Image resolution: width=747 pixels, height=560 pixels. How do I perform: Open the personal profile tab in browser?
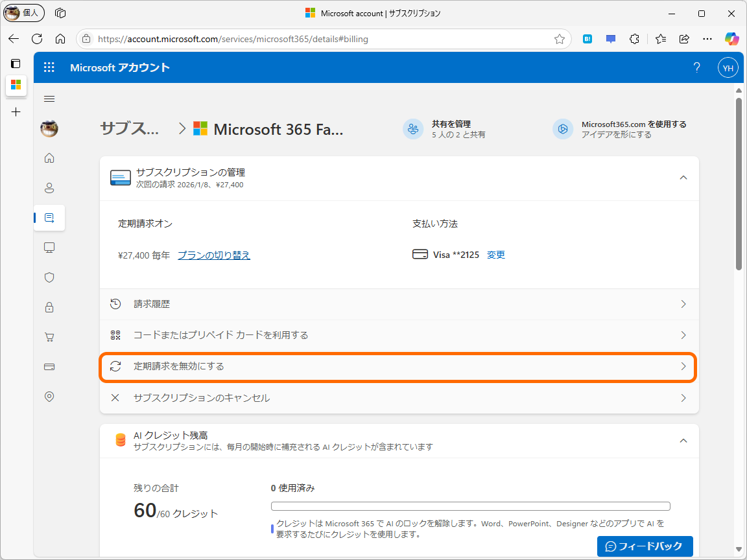point(23,13)
